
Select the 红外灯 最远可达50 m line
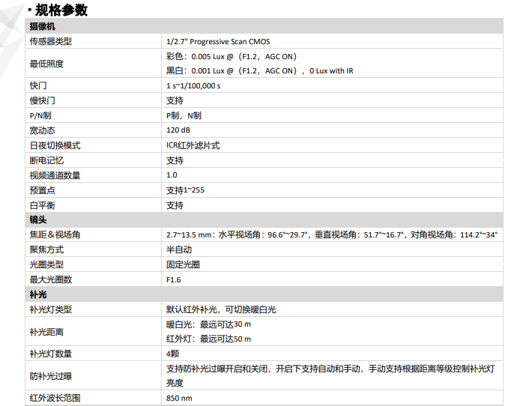click(208, 339)
